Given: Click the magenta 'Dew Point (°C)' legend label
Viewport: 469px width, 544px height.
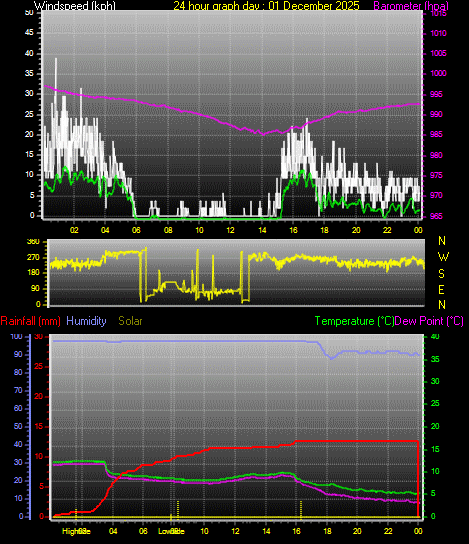Looking at the screenshot, I should (x=429, y=321).
